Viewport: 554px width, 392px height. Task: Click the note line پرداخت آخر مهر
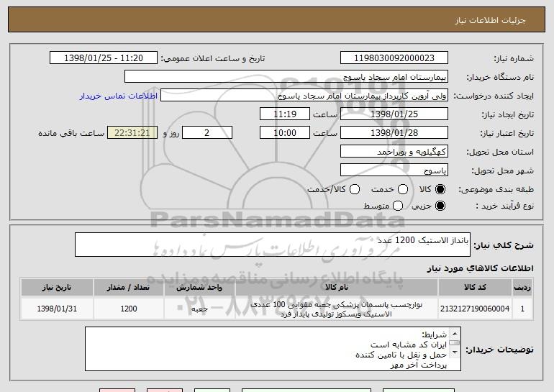[418, 365]
